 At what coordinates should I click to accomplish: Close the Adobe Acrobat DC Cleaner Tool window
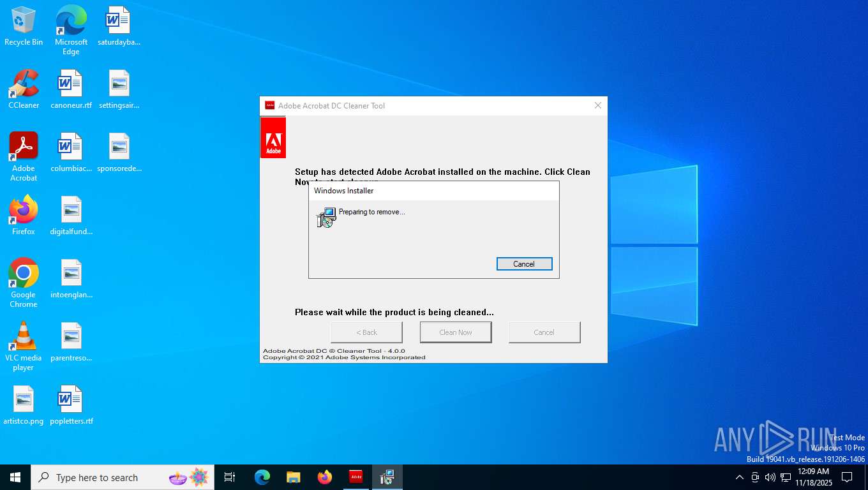[598, 105]
